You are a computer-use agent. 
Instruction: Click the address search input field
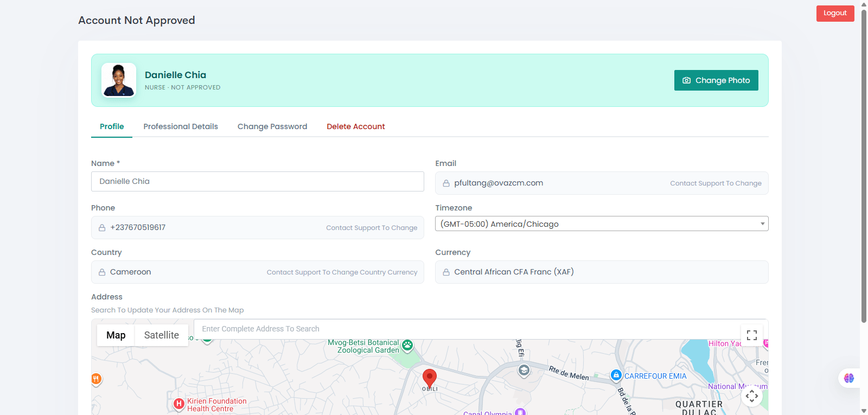(468, 329)
